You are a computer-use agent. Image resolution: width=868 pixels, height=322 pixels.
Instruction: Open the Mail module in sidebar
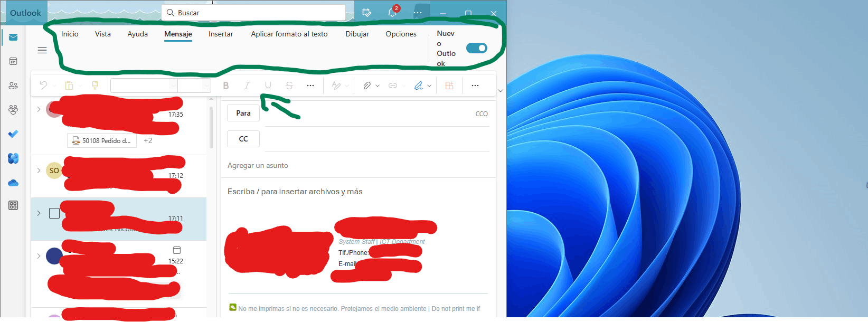pos(13,37)
